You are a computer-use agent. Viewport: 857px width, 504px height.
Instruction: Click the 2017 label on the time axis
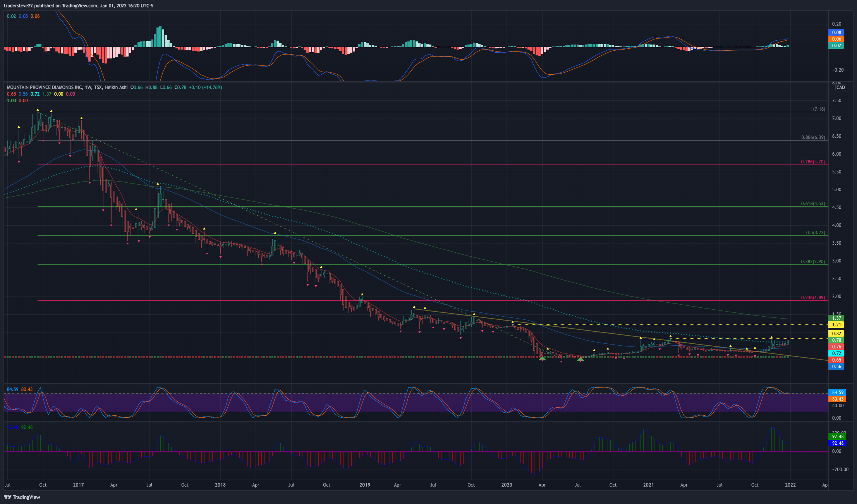click(x=78, y=485)
